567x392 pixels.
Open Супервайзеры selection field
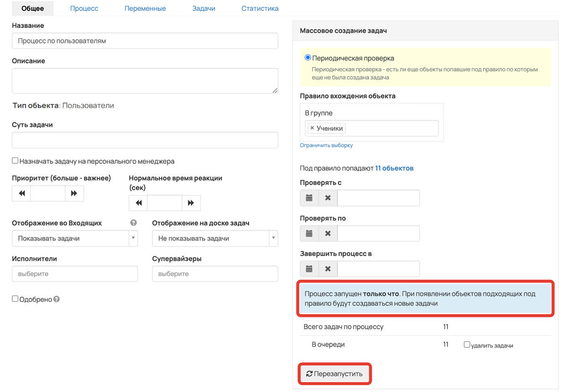point(215,274)
